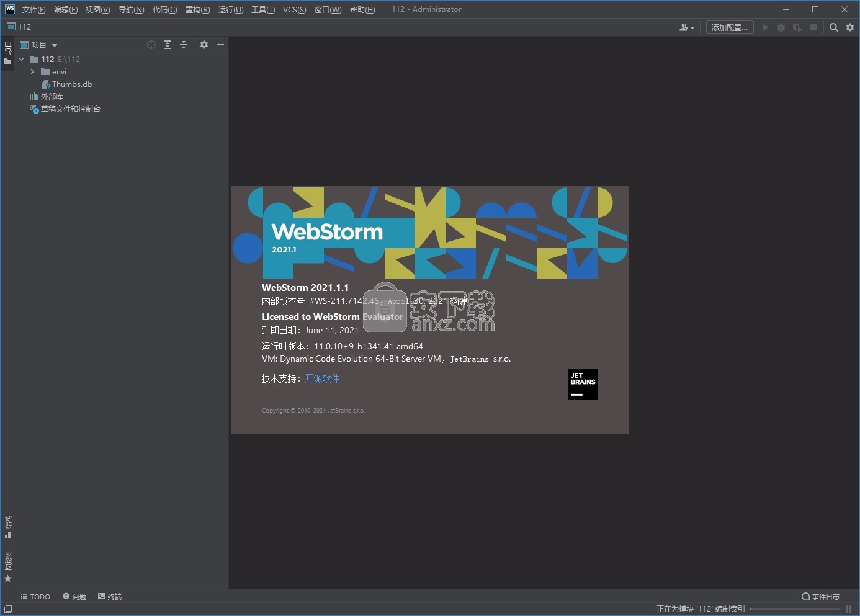Open the 问题 tool window
The width and height of the screenshot is (860, 616).
click(74, 597)
